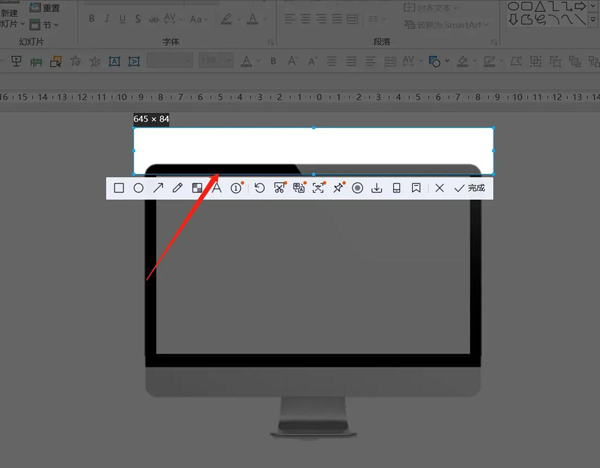The height and width of the screenshot is (468, 600).
Task: Click the iMac monitor image on slide
Action: tap(313, 302)
